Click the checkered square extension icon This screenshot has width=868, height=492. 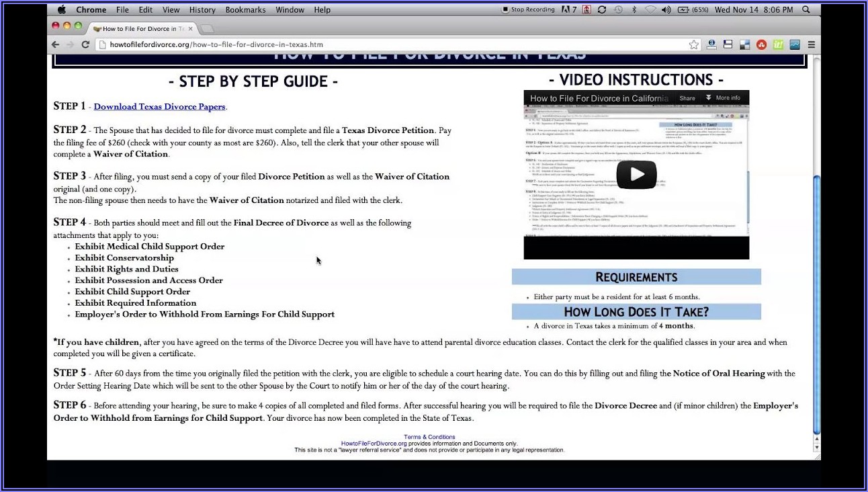[x=744, y=45]
